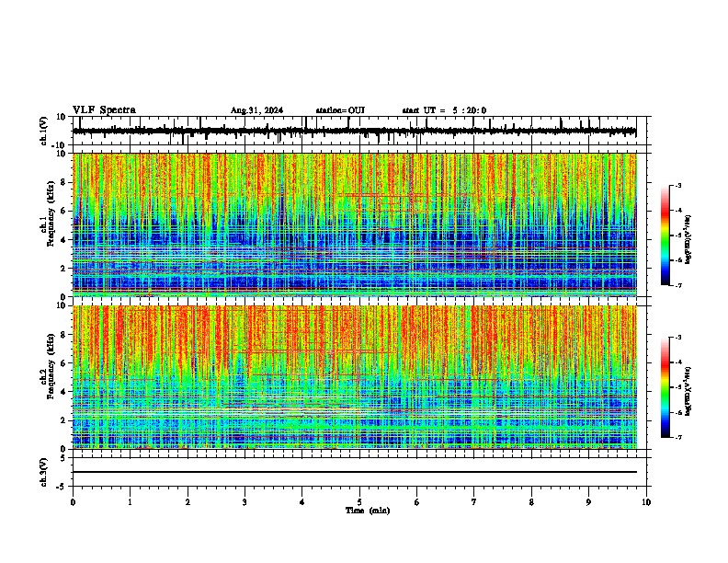Image resolution: width=728 pixels, height=563 pixels.
Task: Click the "Time (min)" axis title
Action: (368, 511)
